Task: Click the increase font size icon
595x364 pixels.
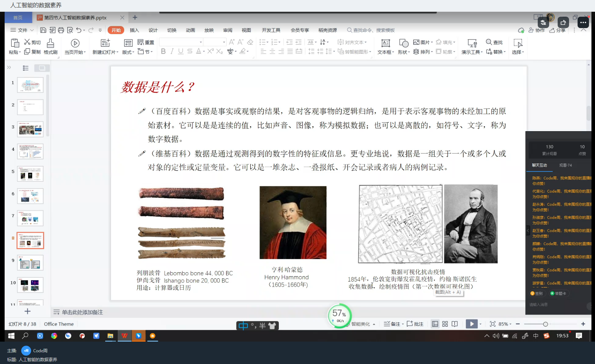Action: pyautogui.click(x=232, y=42)
